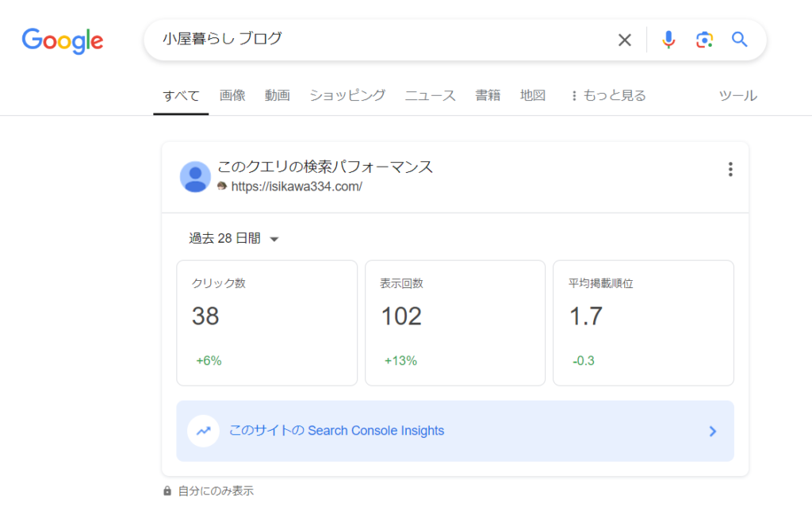
Task: Click the +6% change value
Action: pos(209,361)
